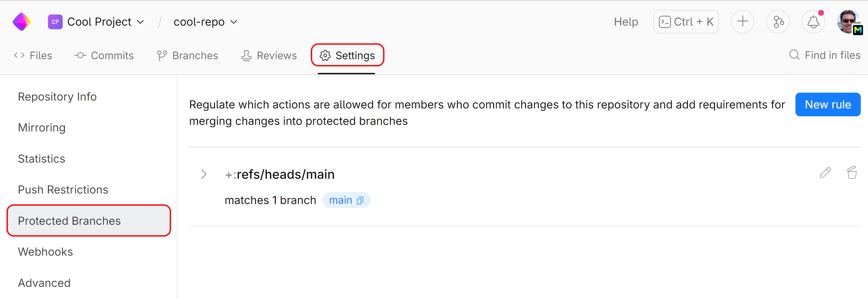Viewport: 868px width, 299px height.
Task: Open the Reviews tab
Action: tap(269, 55)
